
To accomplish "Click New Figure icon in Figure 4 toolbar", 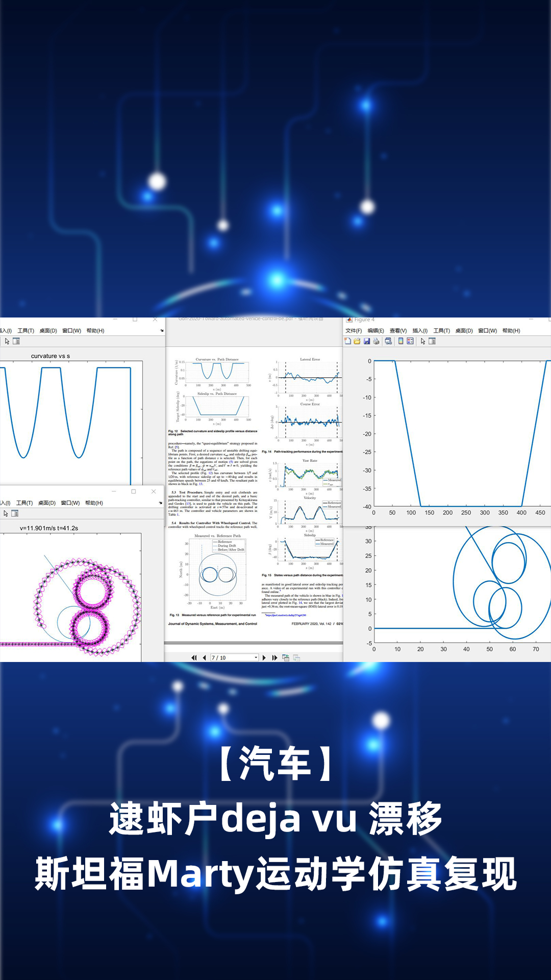I will click(x=348, y=341).
